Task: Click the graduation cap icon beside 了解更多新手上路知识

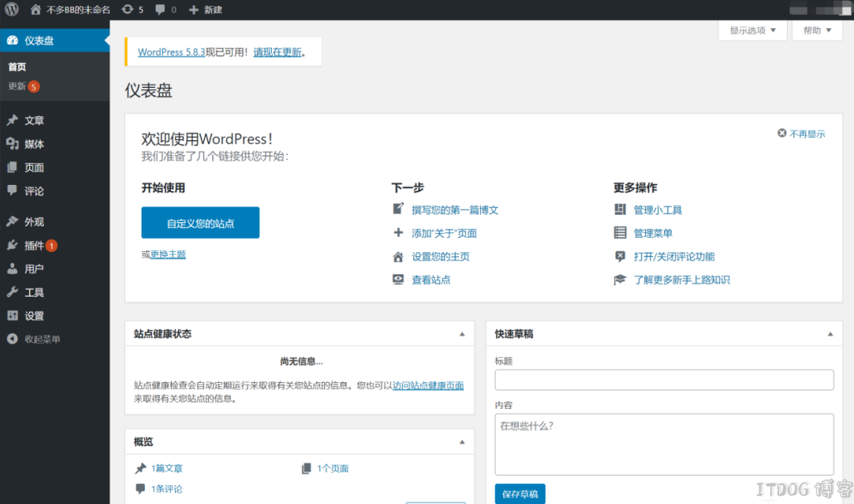Action: (x=620, y=279)
